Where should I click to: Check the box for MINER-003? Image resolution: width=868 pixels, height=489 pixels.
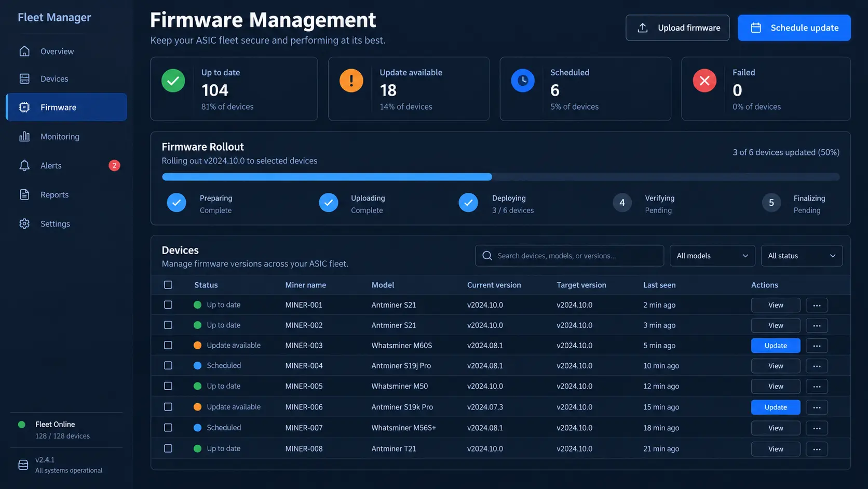tap(168, 345)
